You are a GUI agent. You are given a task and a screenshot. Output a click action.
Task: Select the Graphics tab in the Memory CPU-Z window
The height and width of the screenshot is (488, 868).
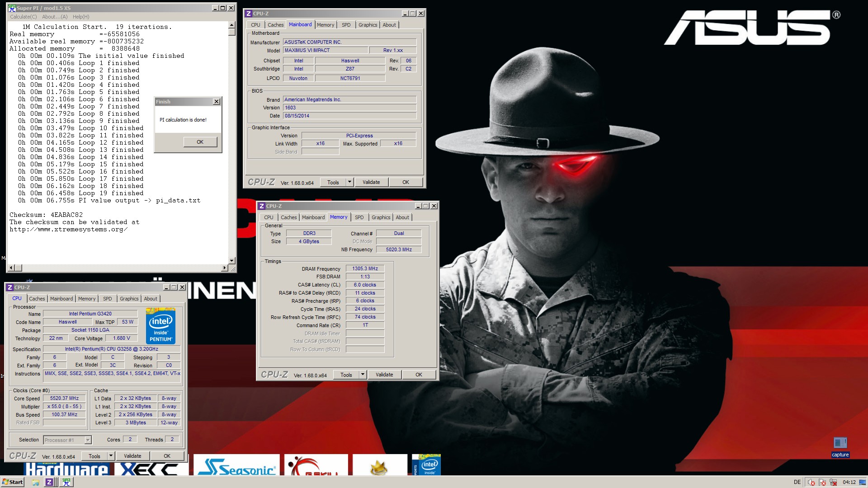click(381, 217)
